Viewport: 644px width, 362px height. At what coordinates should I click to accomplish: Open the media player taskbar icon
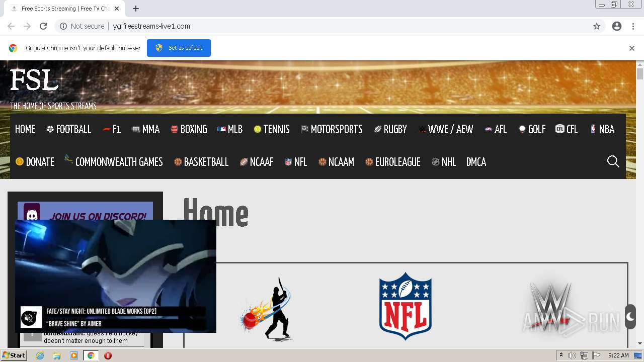click(74, 355)
